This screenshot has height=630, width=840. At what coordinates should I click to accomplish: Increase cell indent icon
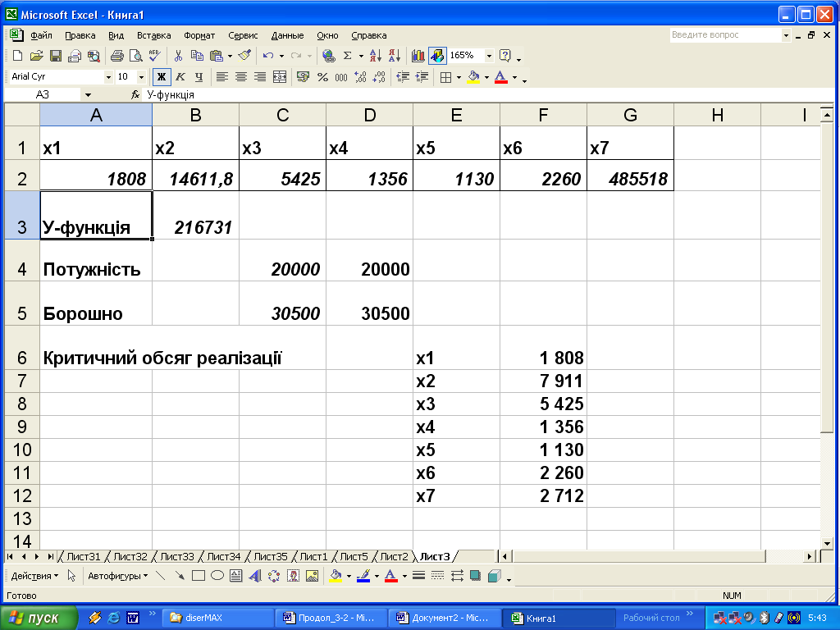tap(422, 77)
